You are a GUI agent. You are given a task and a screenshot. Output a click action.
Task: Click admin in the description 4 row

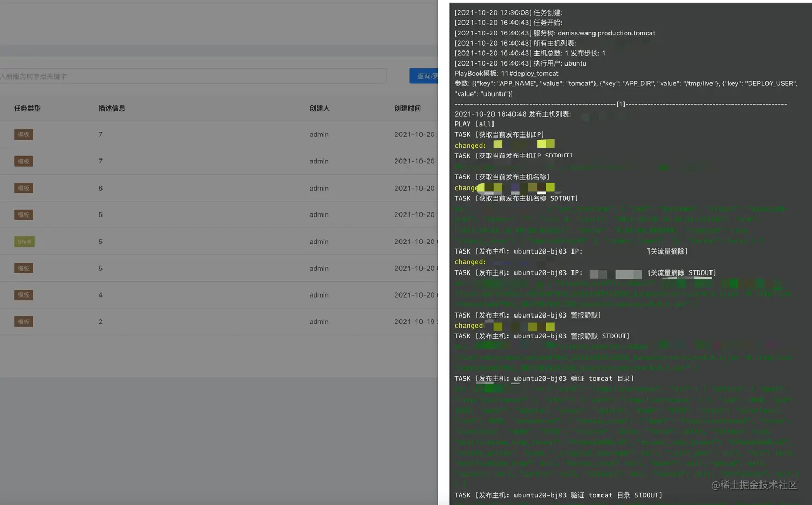(x=319, y=295)
